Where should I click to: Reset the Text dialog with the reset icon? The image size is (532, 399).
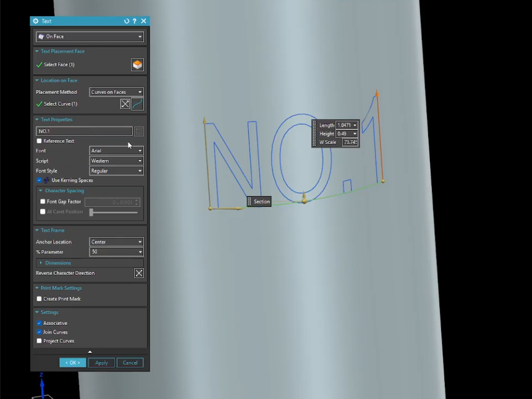pos(126,21)
